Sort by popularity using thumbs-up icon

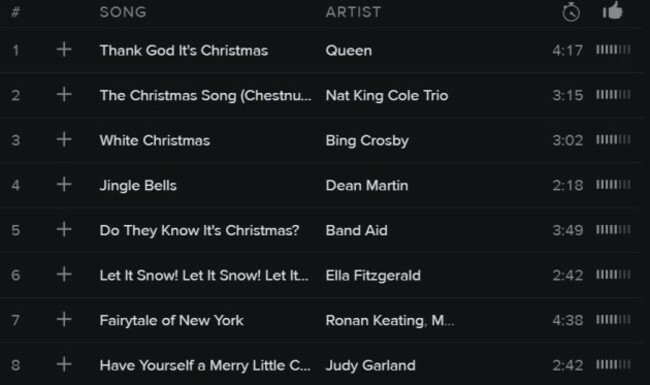[613, 10]
